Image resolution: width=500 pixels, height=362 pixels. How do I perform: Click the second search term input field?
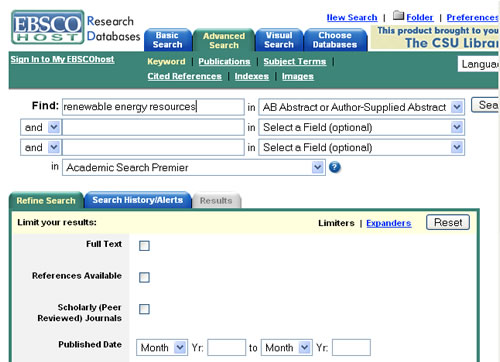(x=153, y=127)
